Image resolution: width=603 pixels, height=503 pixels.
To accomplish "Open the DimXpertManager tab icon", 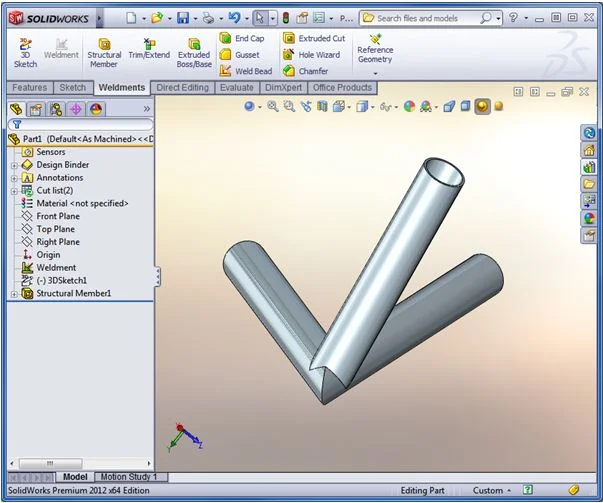I will 76,109.
